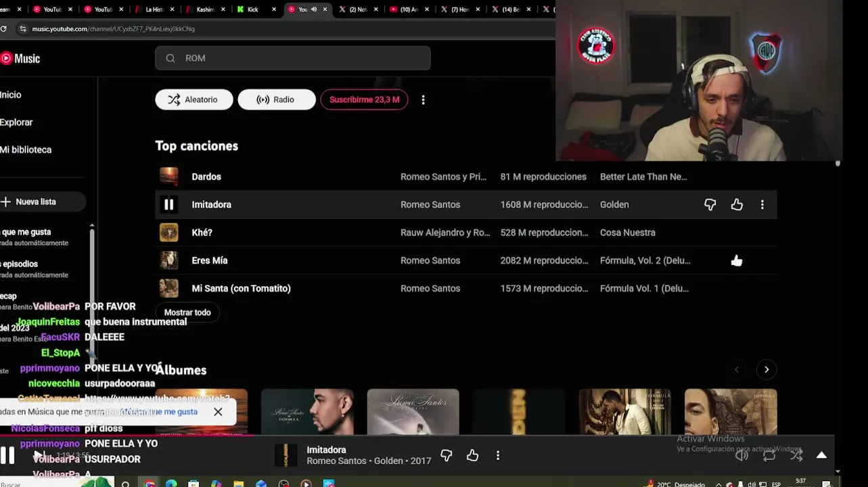Open the second album cover in Álbumes
Image resolution: width=868 pixels, height=487 pixels.
307,411
